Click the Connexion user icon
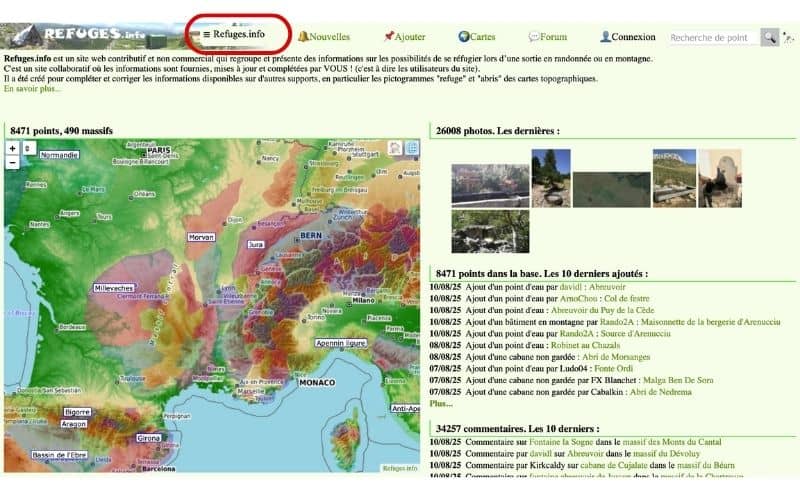The height and width of the screenshot is (500, 800). click(x=605, y=37)
